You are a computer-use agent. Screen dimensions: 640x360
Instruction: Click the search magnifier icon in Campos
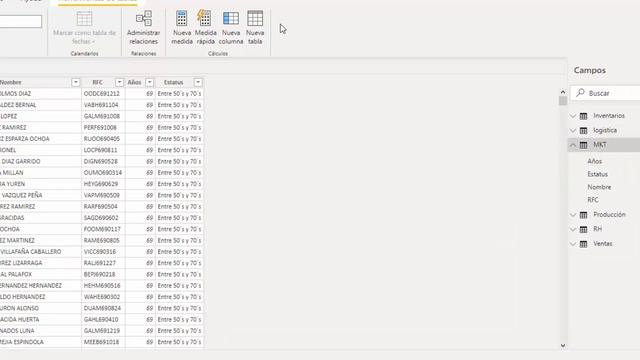(580, 93)
